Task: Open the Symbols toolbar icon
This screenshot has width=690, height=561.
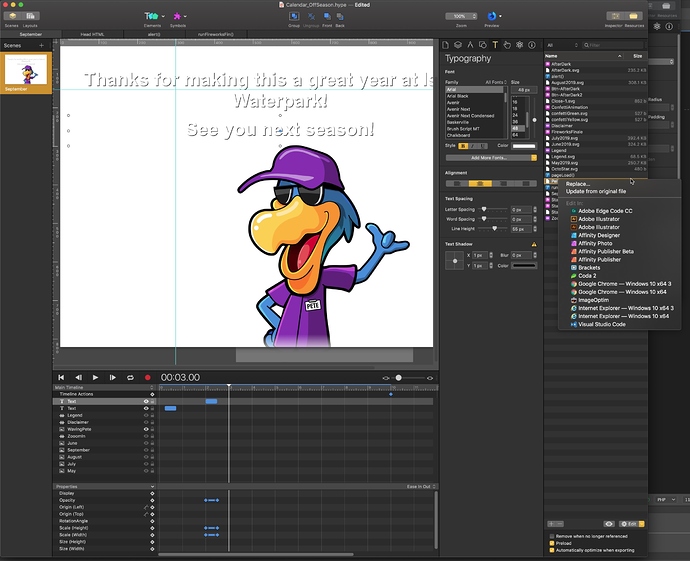Action: (x=177, y=16)
